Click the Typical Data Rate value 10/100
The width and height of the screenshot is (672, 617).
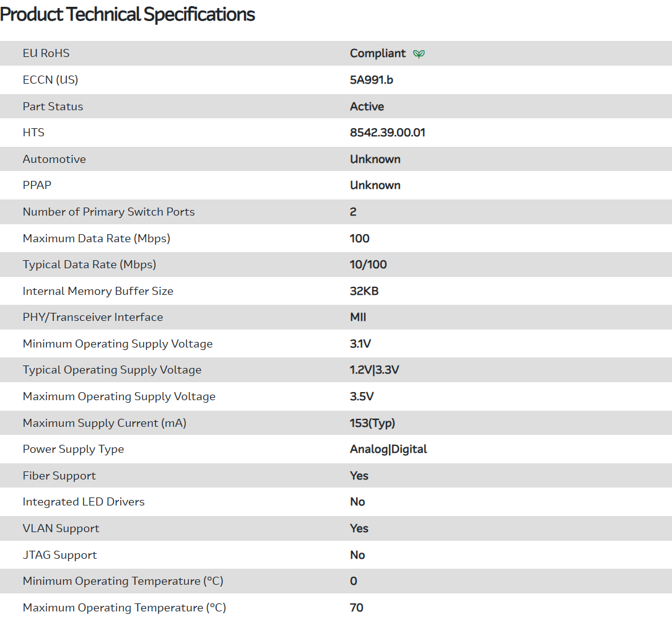point(368,265)
